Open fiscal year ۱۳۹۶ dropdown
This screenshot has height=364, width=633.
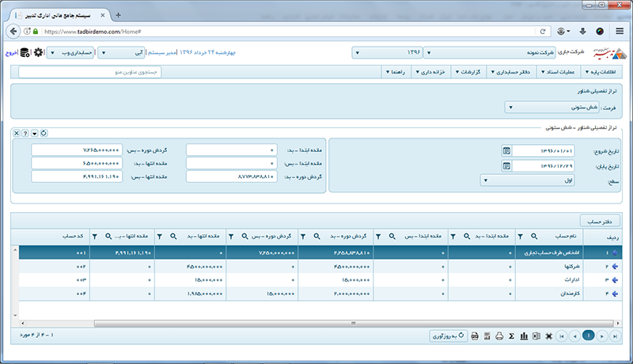click(388, 53)
